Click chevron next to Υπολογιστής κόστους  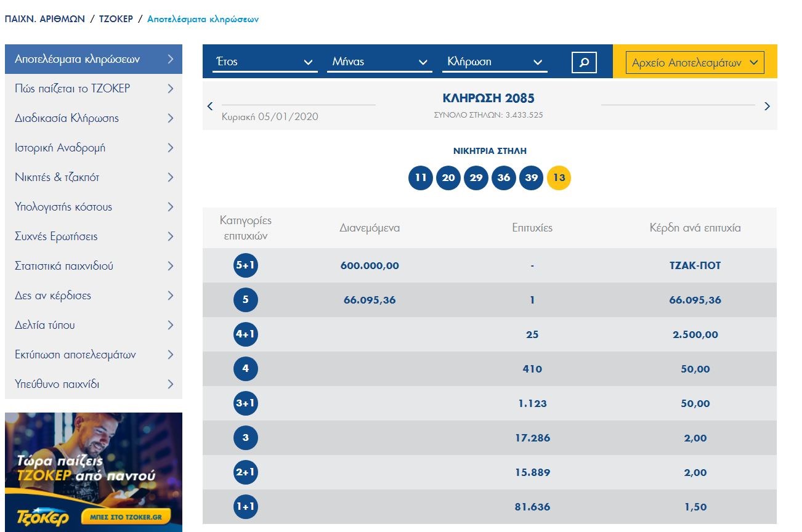point(171,207)
